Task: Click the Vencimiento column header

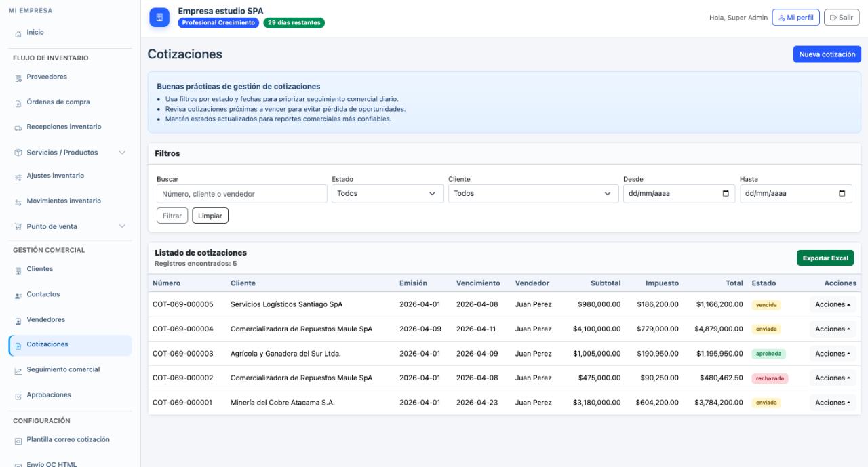Action: pyautogui.click(x=478, y=283)
